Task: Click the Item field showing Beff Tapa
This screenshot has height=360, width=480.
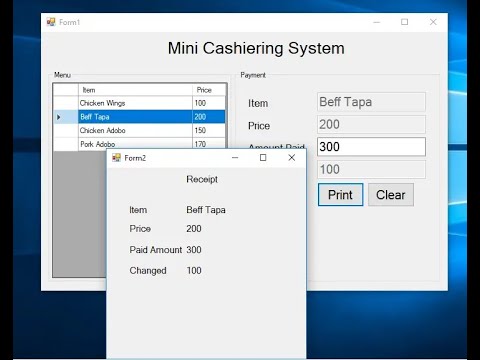Action: pyautogui.click(x=371, y=102)
